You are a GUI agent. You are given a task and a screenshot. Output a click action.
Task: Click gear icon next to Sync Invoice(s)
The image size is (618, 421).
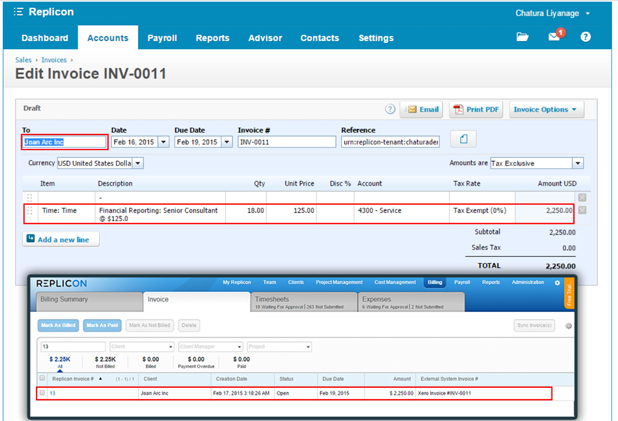click(x=568, y=326)
